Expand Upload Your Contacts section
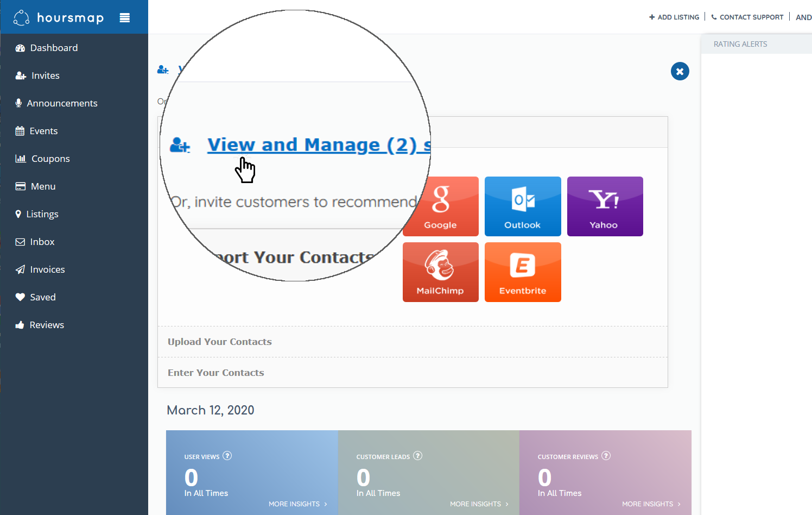Image resolution: width=812 pixels, height=515 pixels. 413,342
